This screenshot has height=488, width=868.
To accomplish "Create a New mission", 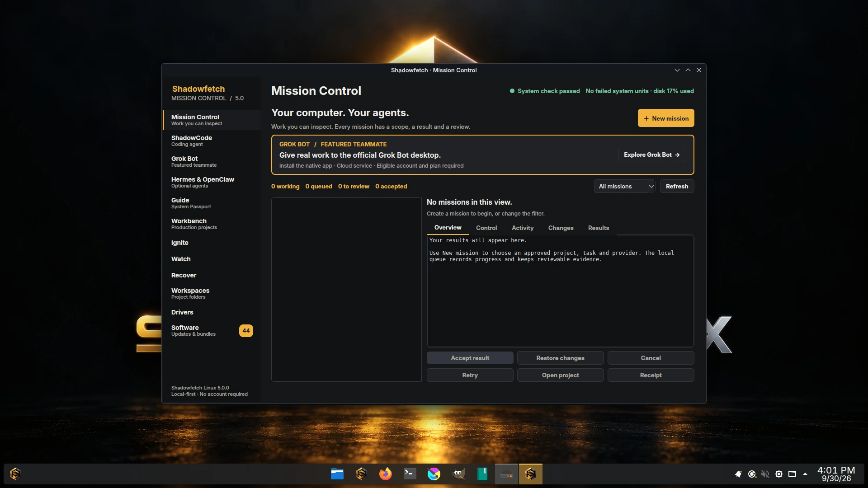I will (x=666, y=118).
